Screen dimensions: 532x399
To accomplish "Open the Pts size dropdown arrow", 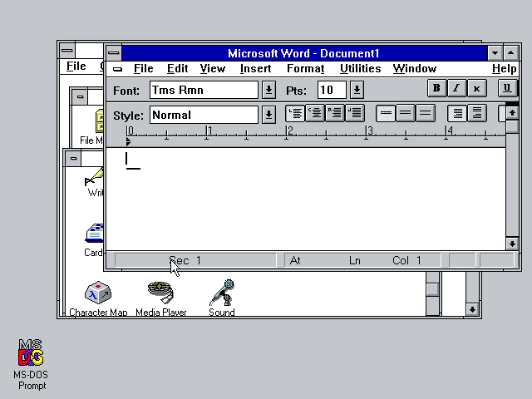I will click(x=357, y=90).
